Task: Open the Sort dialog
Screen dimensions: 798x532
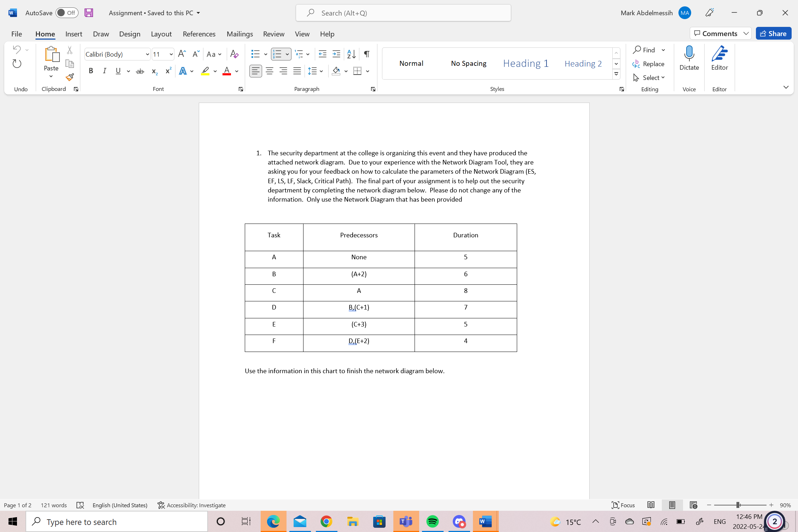Action: pos(351,54)
